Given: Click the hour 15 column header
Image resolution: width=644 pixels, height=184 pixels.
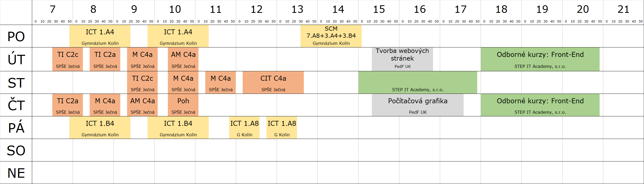Looking at the screenshot, I should point(379,10).
